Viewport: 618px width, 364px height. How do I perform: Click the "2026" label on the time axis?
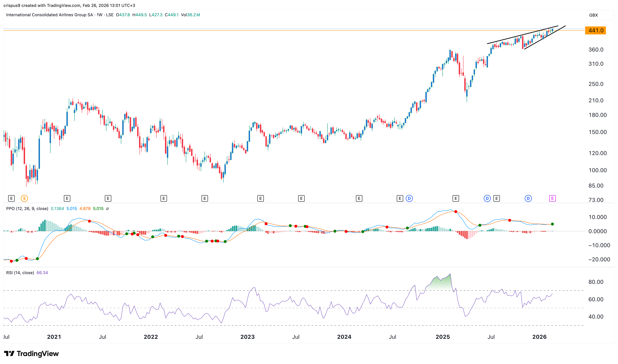pyautogui.click(x=539, y=337)
